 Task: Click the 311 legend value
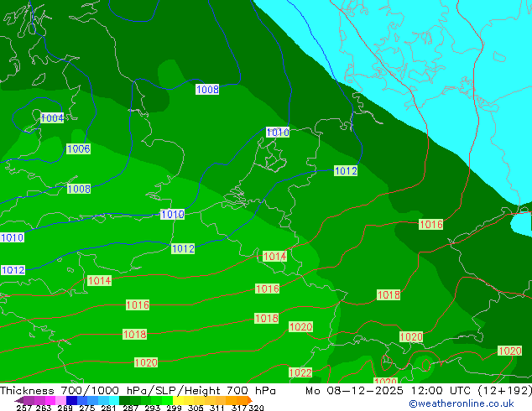coord(216,408)
